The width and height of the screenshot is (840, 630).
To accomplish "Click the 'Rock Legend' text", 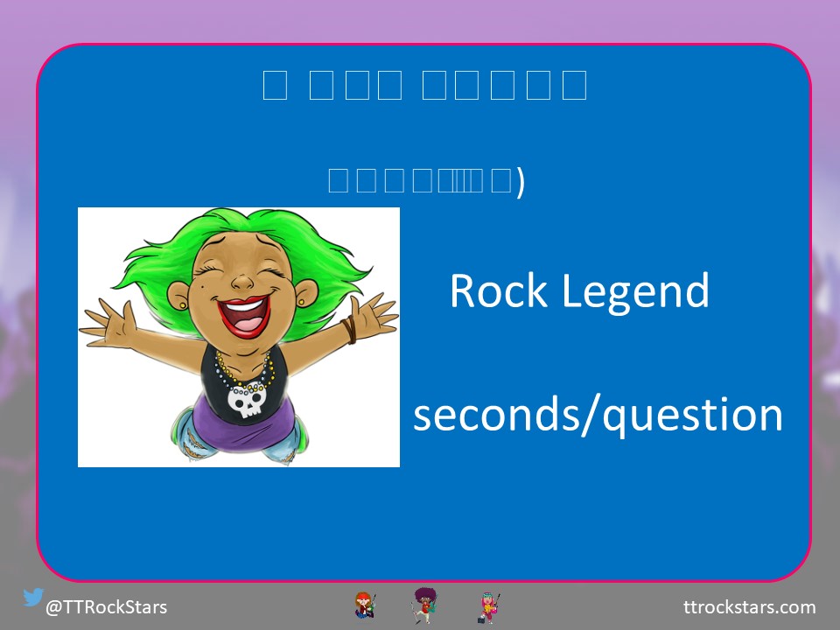I will tap(579, 292).
